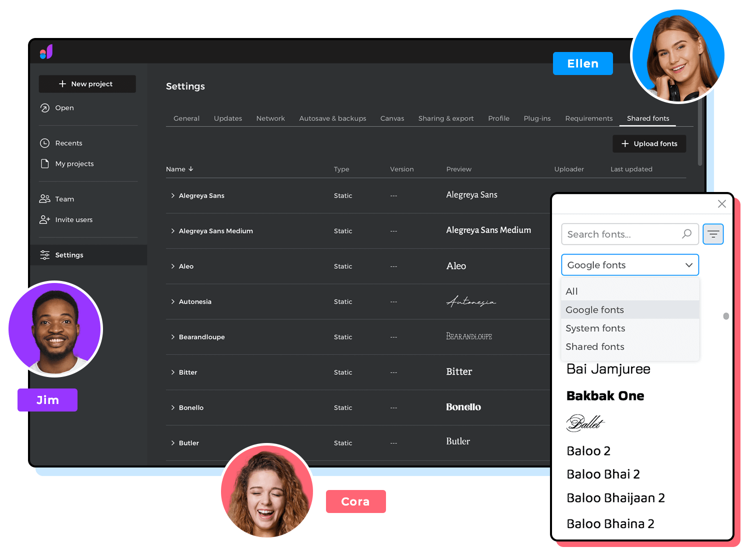The image size is (750, 560).
Task: Open the Google fonts dropdown
Action: [x=630, y=265]
